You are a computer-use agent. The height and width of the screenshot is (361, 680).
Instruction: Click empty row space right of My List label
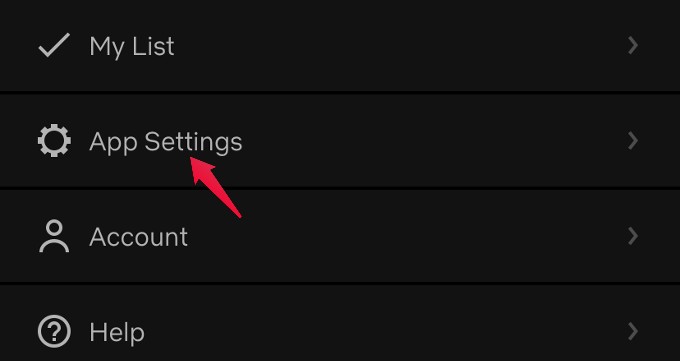point(399,45)
